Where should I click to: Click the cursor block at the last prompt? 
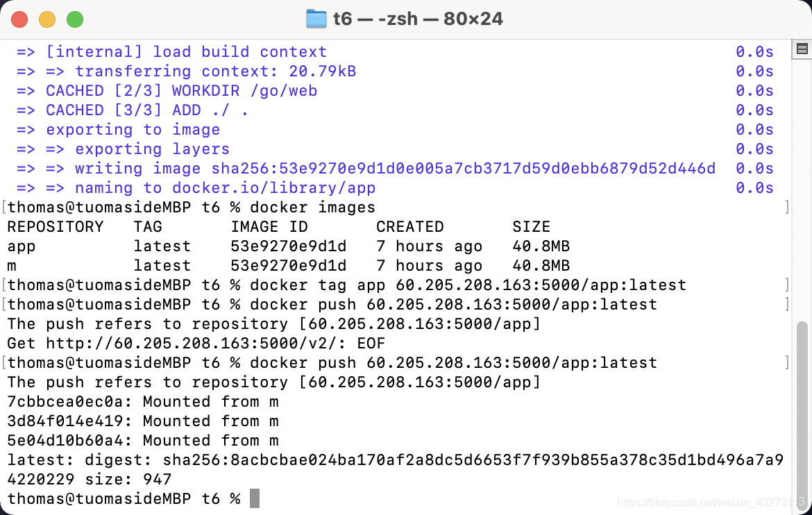(254, 498)
